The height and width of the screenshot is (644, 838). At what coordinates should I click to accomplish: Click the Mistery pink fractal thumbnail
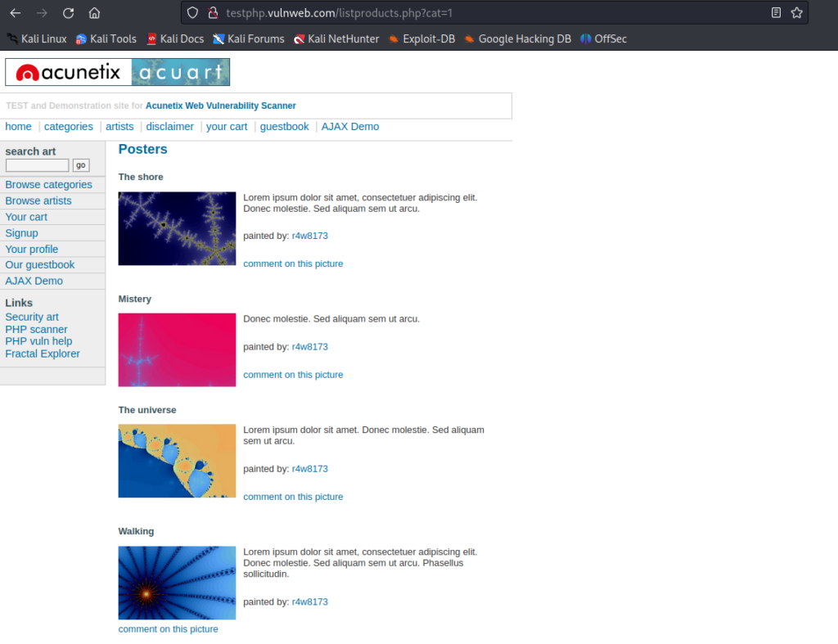177,350
